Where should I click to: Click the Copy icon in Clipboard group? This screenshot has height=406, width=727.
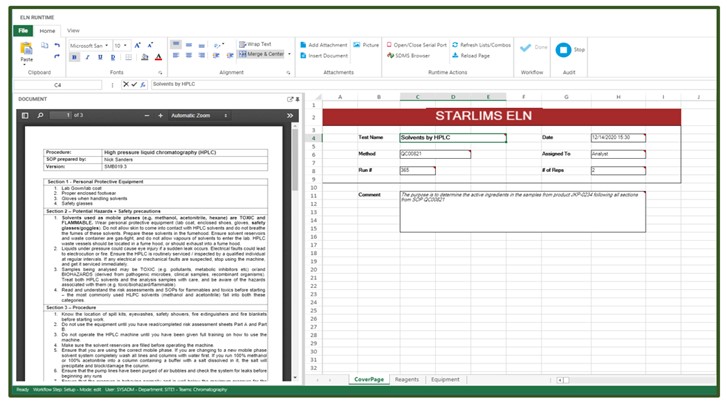point(45,45)
